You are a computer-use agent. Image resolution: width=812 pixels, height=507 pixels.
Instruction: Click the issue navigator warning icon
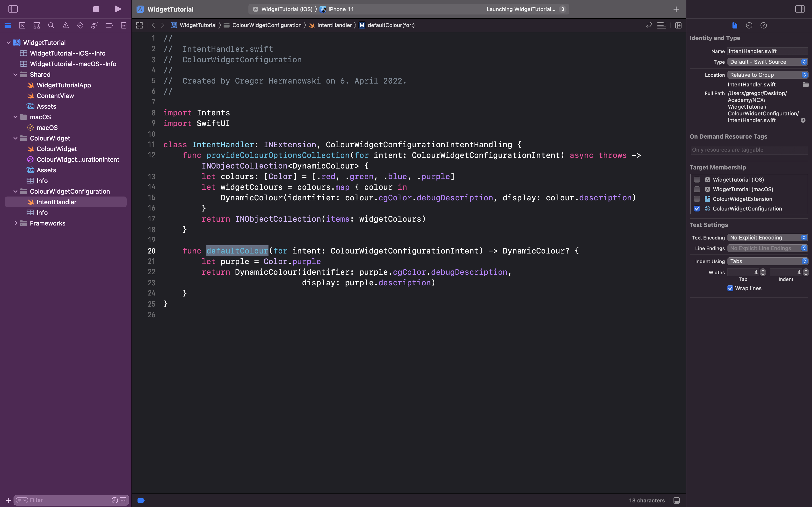(65, 26)
